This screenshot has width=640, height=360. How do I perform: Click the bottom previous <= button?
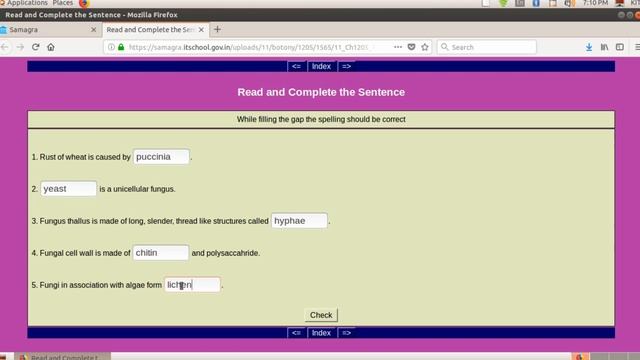click(296, 333)
